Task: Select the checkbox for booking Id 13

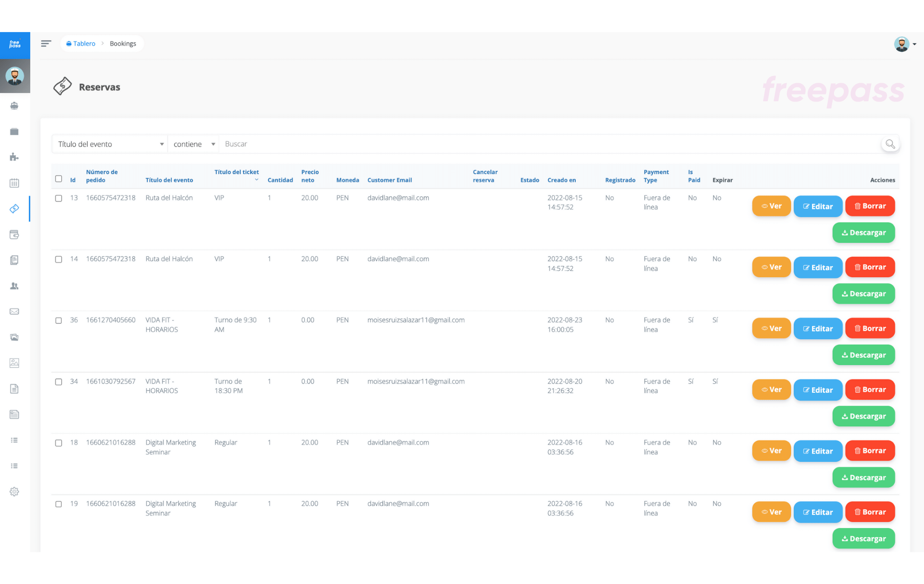Action: pos(59,198)
